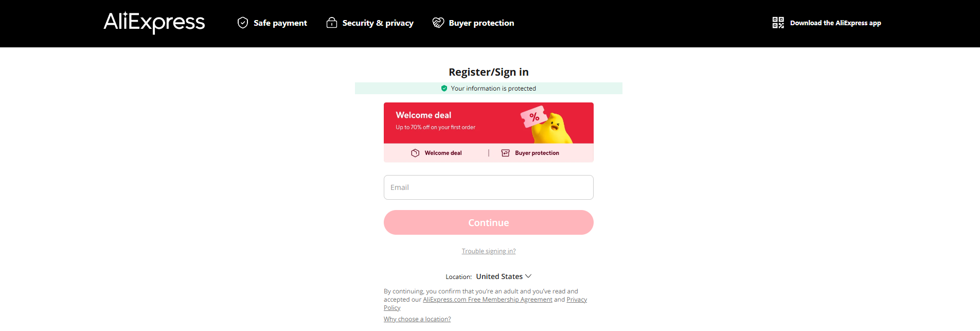Click the QR code icon in header
The width and height of the screenshot is (980, 331).
[x=778, y=23]
